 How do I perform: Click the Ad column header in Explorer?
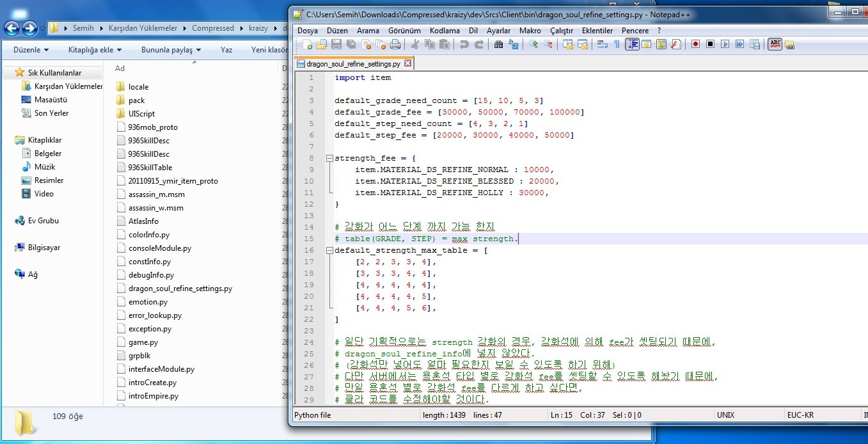[120, 68]
